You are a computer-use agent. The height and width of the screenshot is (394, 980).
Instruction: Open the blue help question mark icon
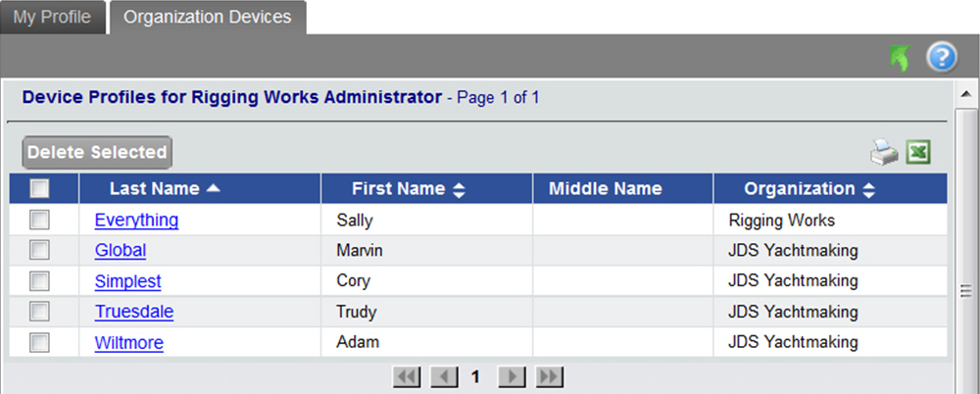[941, 59]
